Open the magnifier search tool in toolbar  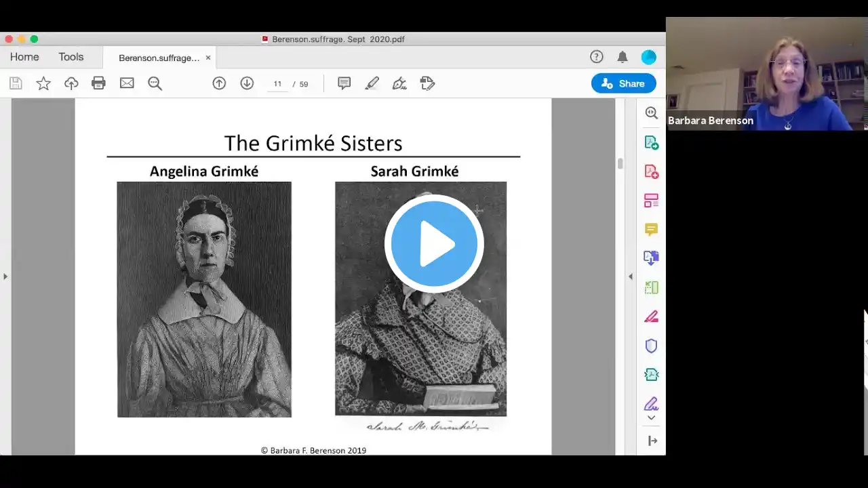[155, 83]
